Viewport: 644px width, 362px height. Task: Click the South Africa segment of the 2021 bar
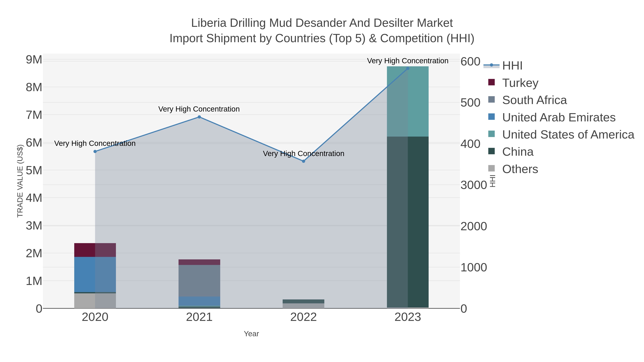199,280
